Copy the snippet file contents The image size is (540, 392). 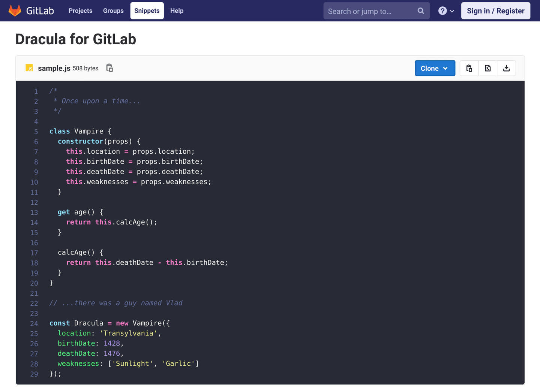[469, 68]
